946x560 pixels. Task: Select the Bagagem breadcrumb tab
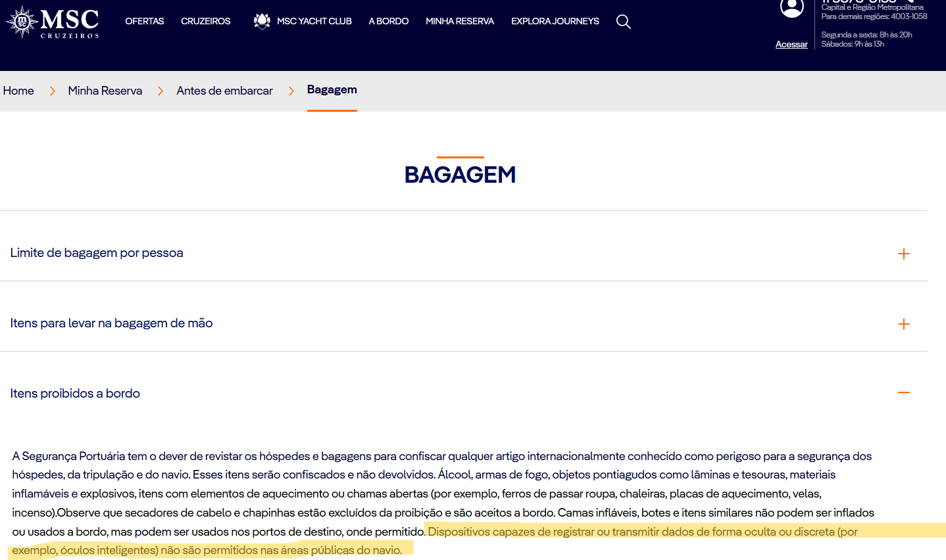coord(332,90)
